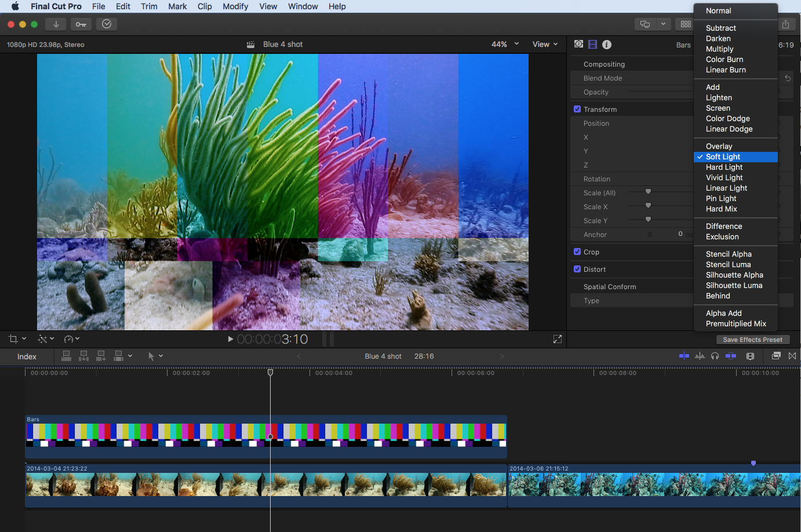Click Save Effects Preset button
Viewport: 801px width, 532px height.
[752, 340]
